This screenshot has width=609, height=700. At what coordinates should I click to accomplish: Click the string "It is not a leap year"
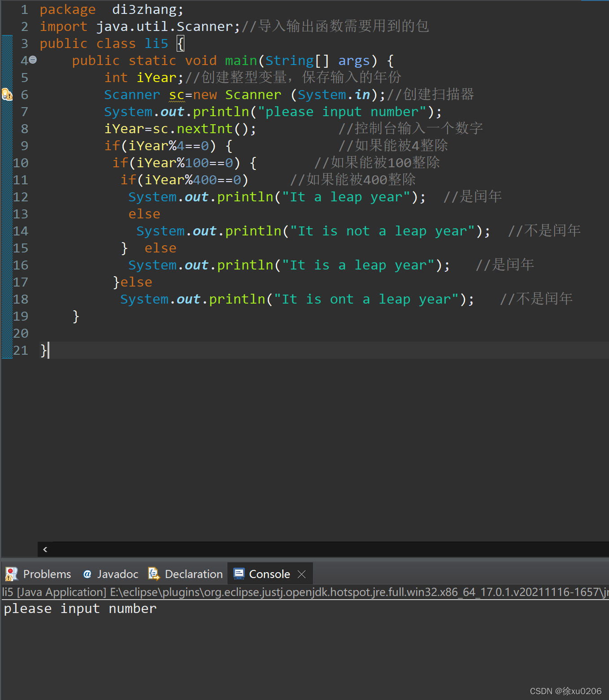(382, 231)
